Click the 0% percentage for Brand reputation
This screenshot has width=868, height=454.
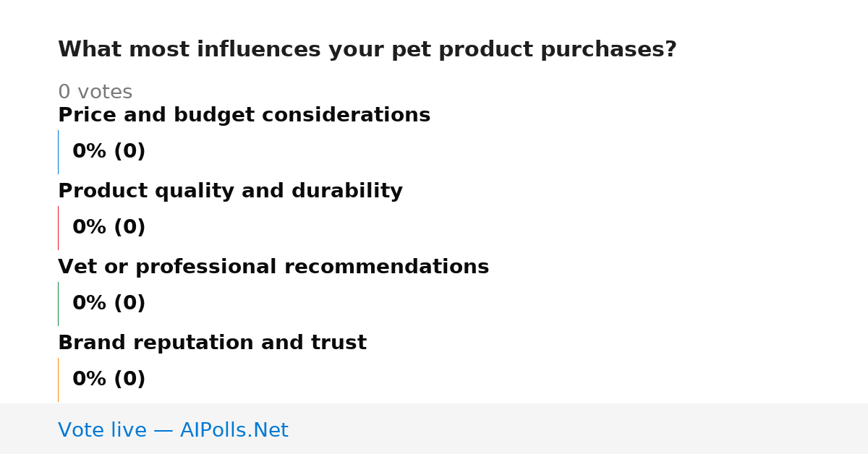point(90,380)
